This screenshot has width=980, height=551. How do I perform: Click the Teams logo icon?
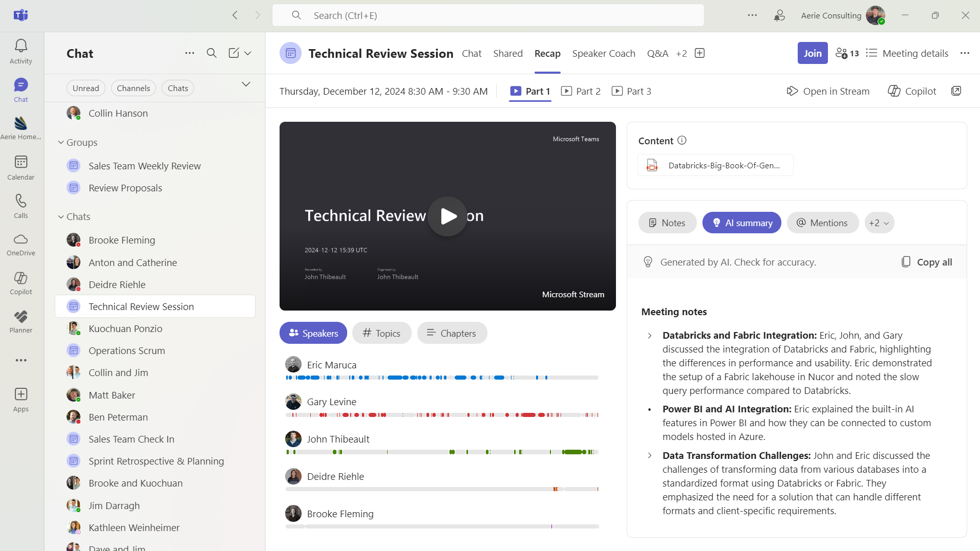point(21,15)
